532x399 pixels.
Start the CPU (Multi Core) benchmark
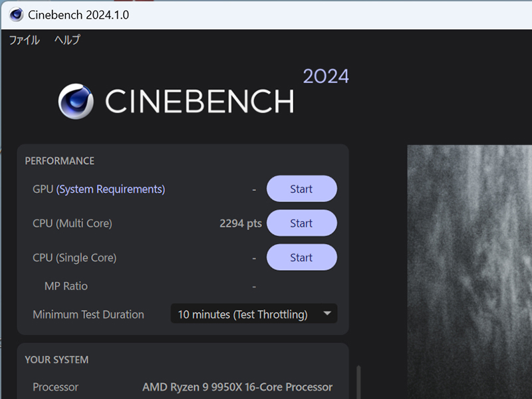pyautogui.click(x=302, y=223)
